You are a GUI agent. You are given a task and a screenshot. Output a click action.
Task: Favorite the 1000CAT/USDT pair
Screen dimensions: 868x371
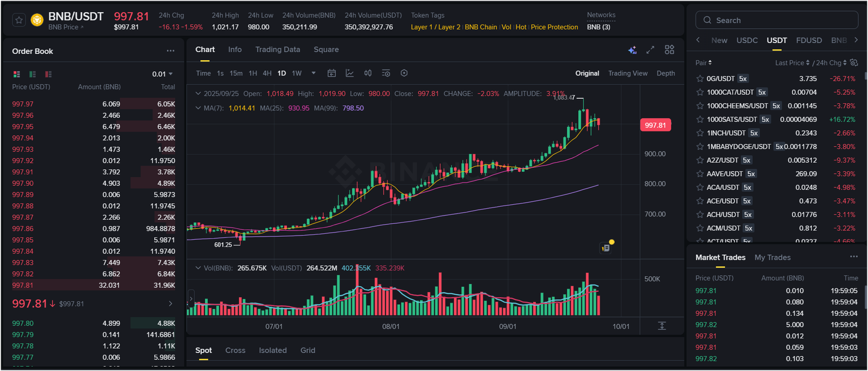[x=700, y=92]
